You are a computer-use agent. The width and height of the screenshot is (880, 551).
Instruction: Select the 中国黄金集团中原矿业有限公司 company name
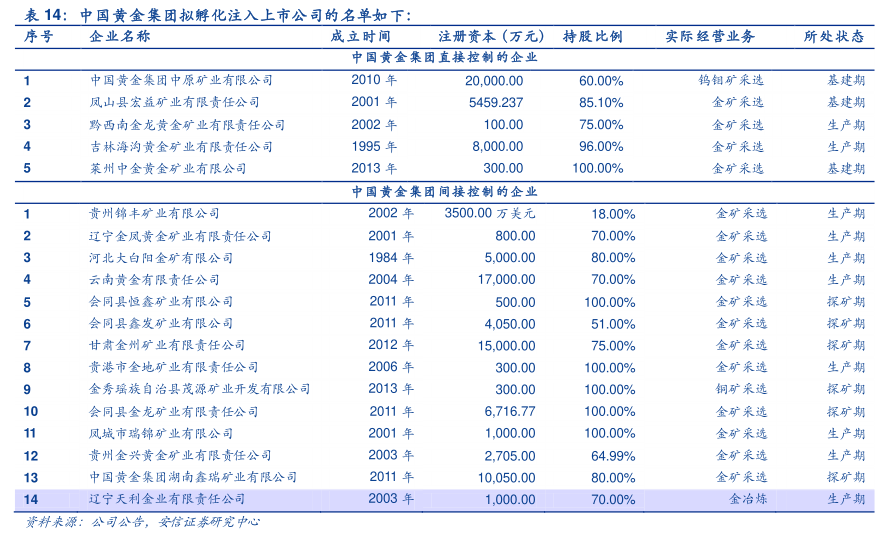pyautogui.click(x=181, y=80)
